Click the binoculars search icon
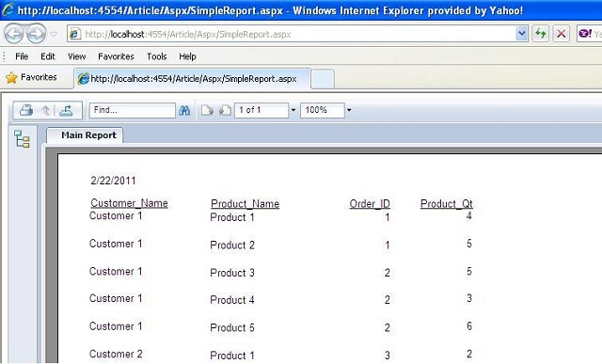Viewport: 602px width, 364px height. click(184, 111)
